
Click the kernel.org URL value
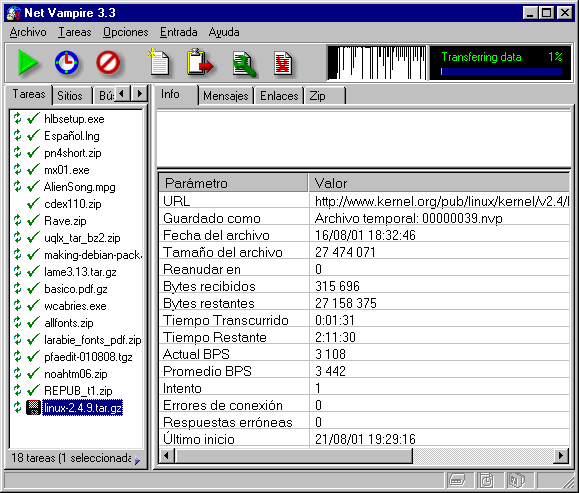(x=442, y=201)
